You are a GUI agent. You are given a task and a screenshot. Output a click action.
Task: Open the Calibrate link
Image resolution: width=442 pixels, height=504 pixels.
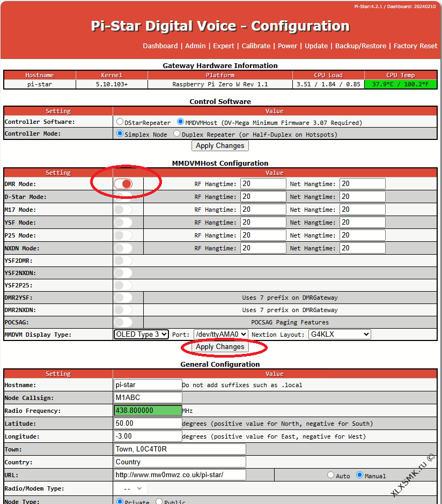click(256, 46)
